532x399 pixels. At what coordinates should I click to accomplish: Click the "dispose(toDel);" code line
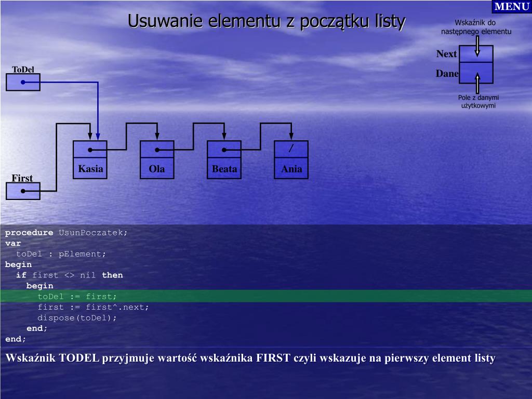(x=77, y=318)
